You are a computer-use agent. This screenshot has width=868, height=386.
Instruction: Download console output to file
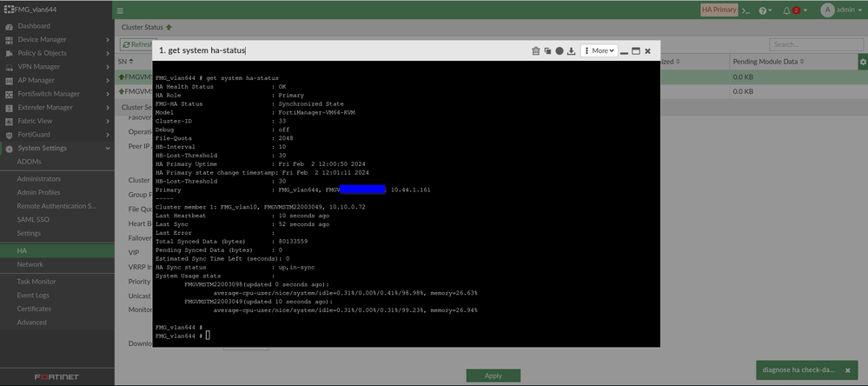(572, 51)
